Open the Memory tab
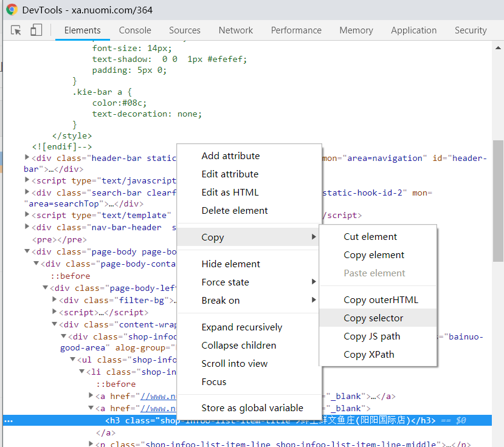The width and height of the screenshot is (504, 447). [x=356, y=30]
